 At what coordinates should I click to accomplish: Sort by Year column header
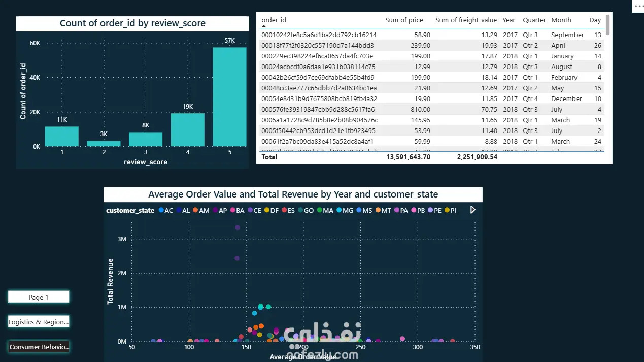click(x=509, y=20)
